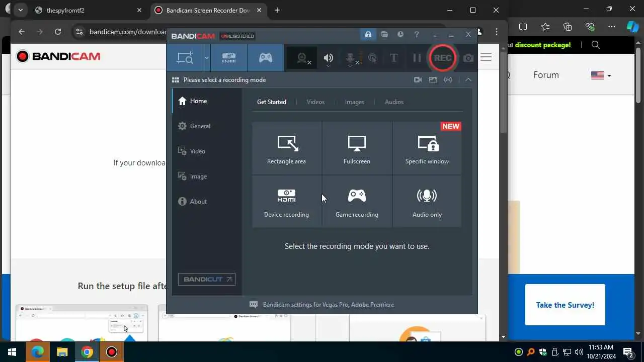644x362 pixels.
Task: Select the HDMI device recording mode toolbar icon
Action: [229, 58]
